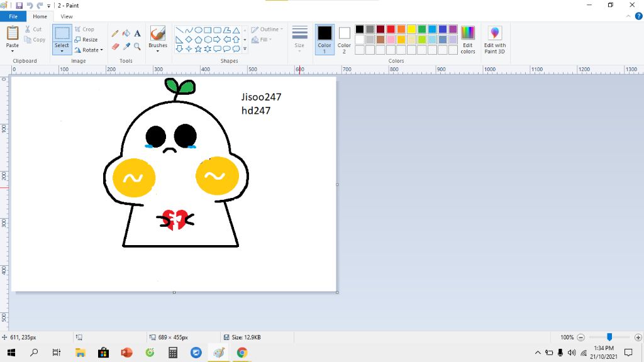Open the Select dropdown arrow
This screenshot has width=644, height=362.
(62, 51)
